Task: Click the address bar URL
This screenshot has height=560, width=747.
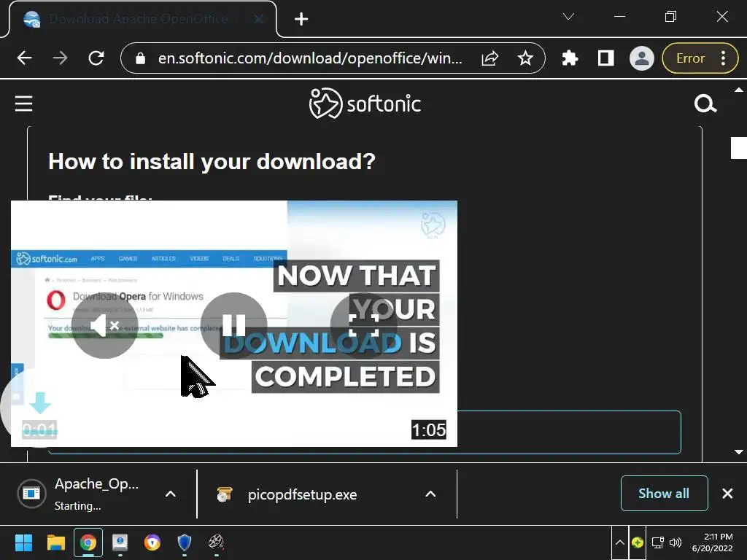Action: click(310, 58)
